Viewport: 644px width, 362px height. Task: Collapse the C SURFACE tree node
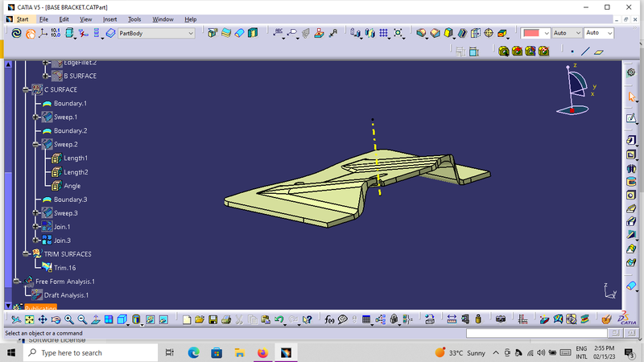pyautogui.click(x=26, y=89)
